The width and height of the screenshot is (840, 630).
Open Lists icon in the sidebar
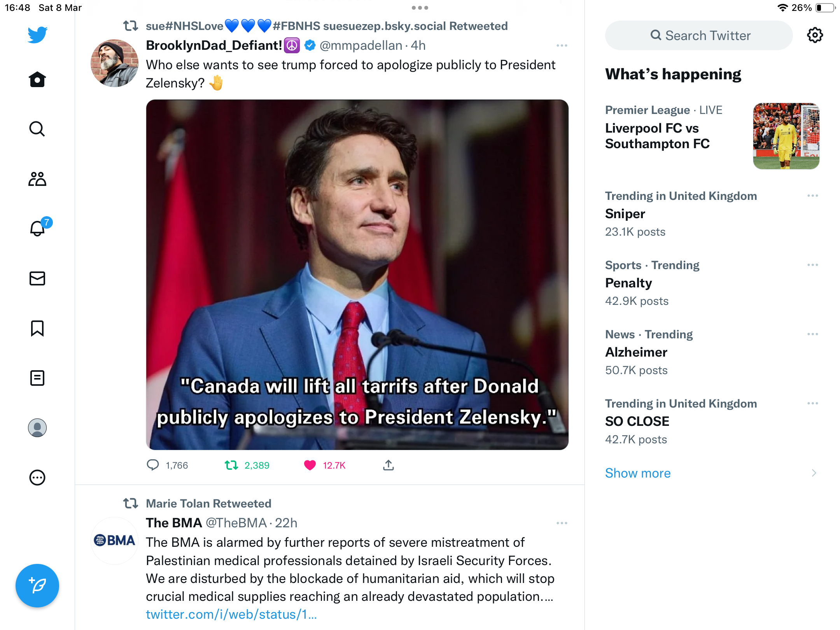pos(37,378)
